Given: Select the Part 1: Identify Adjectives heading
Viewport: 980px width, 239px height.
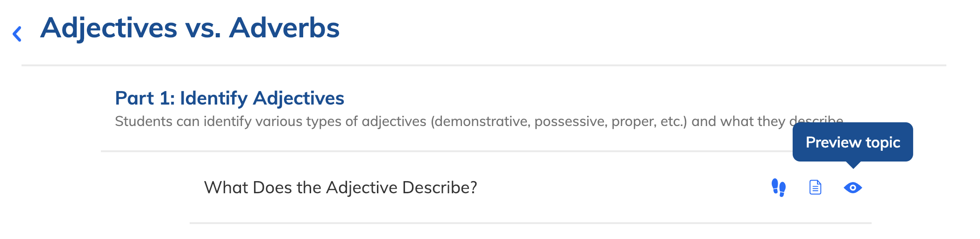Looking at the screenshot, I should tap(229, 98).
